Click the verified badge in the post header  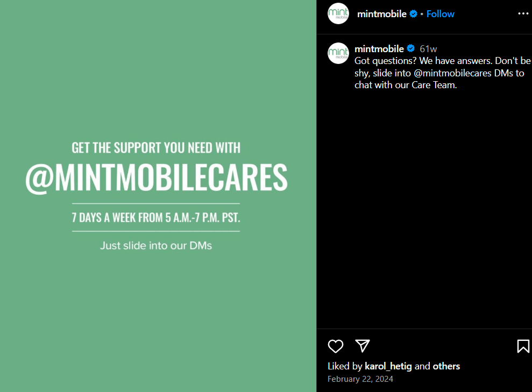pos(413,14)
